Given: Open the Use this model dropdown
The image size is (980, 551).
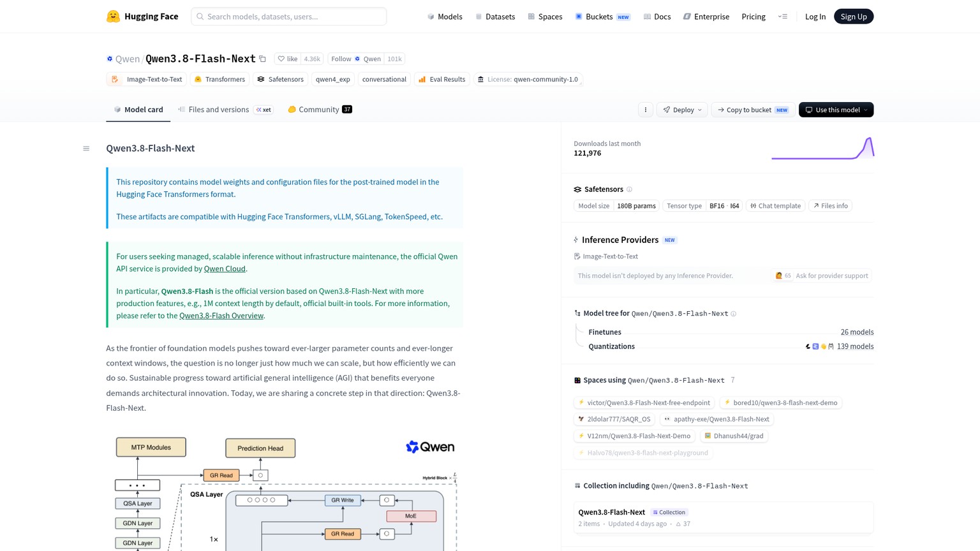Looking at the screenshot, I should click(x=836, y=110).
